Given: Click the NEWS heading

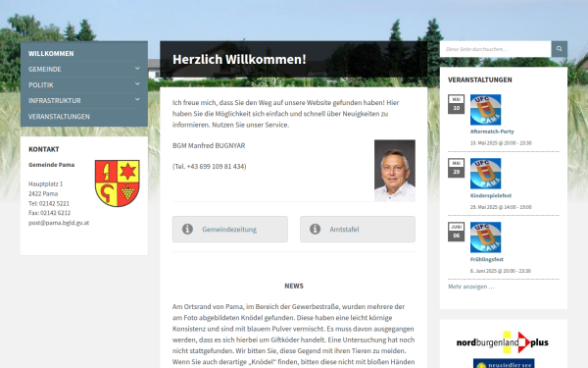Looking at the screenshot, I should (x=294, y=286).
